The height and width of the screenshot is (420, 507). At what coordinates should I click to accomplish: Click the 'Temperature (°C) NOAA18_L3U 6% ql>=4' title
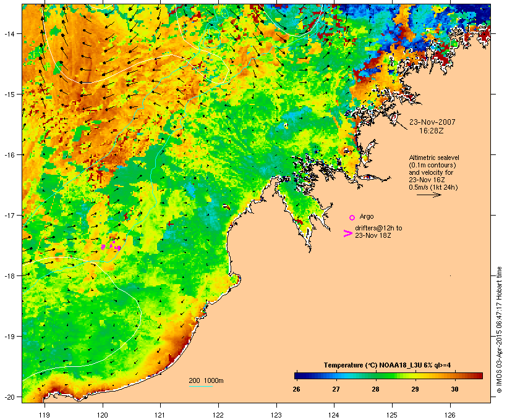388,365
